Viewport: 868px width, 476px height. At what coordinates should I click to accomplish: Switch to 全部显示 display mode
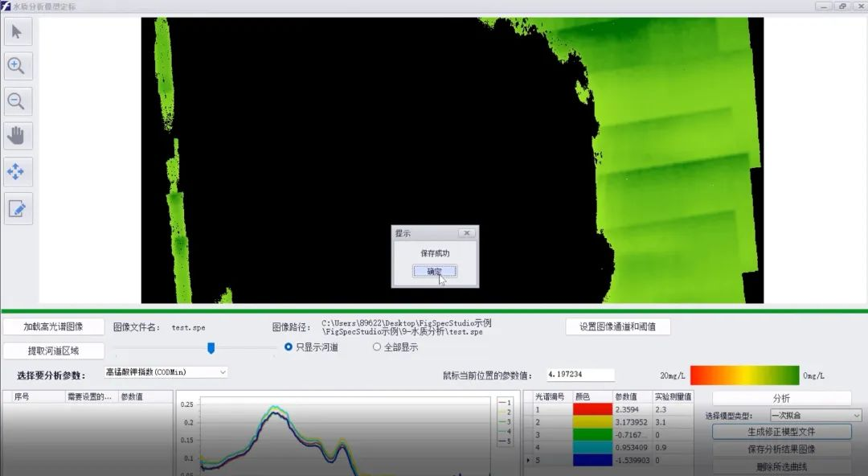click(x=375, y=347)
